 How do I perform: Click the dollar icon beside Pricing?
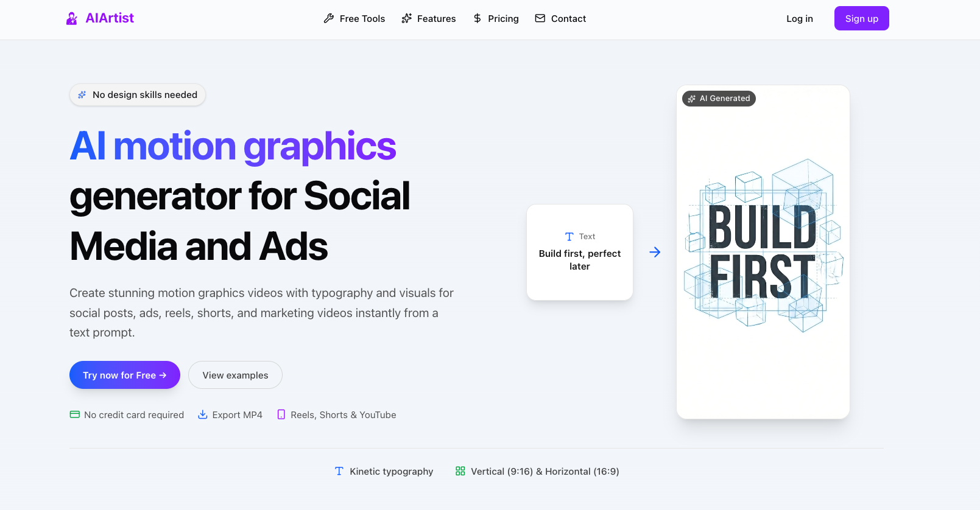[478, 18]
